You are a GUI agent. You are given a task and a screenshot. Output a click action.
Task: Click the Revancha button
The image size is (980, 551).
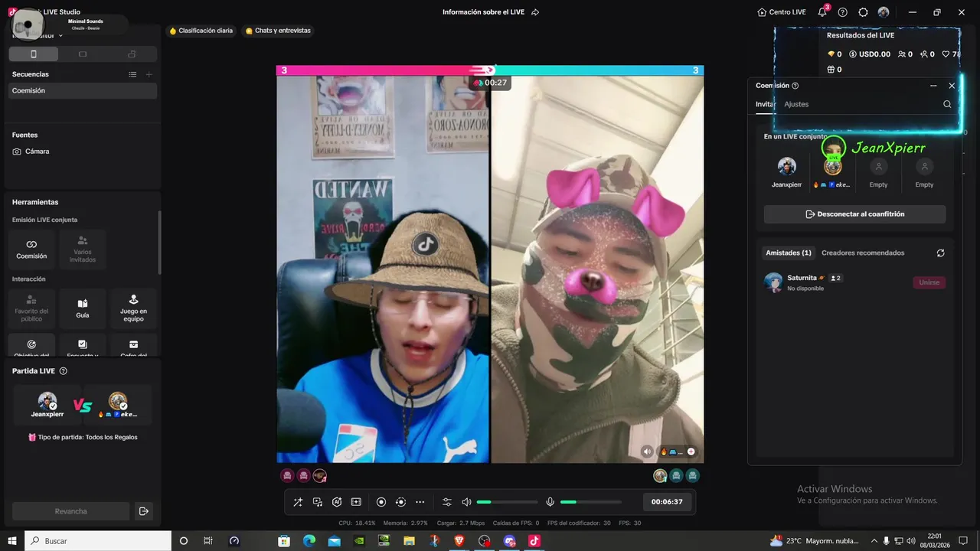70,511
